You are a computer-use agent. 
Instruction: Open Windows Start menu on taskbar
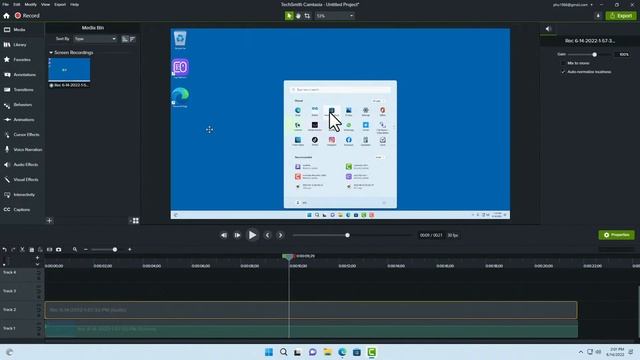(x=269, y=352)
